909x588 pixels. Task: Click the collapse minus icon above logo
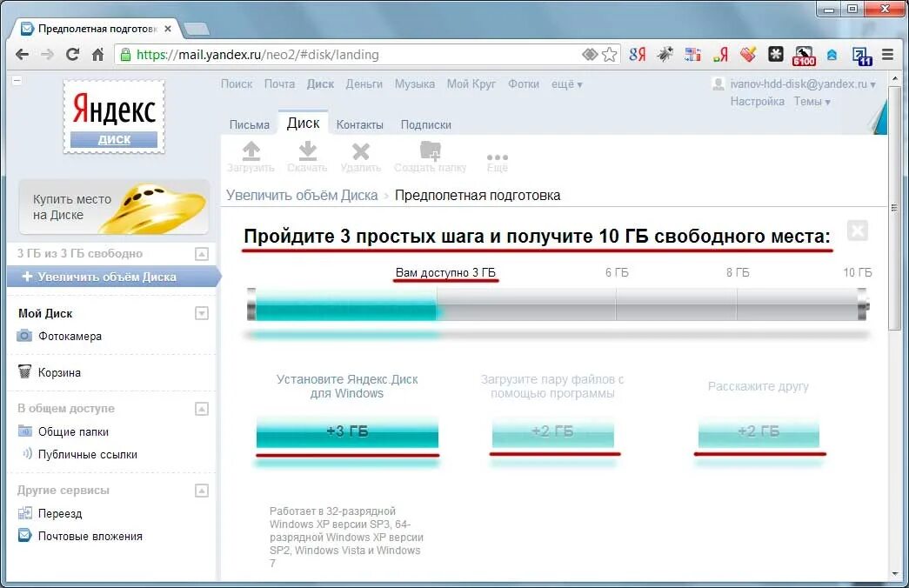click(17, 81)
